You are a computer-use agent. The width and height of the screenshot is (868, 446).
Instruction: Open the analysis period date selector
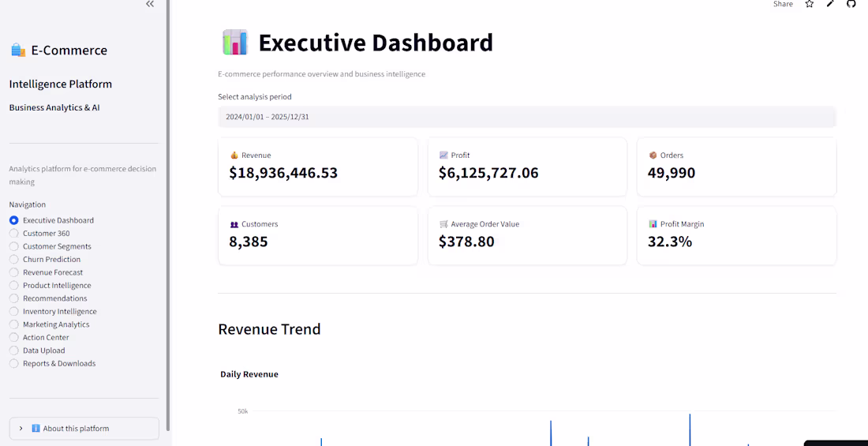pyautogui.click(x=526, y=117)
